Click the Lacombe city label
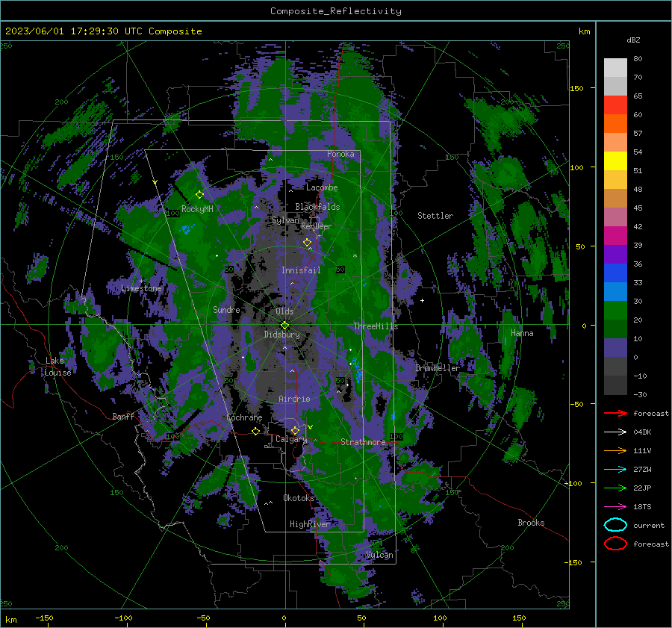This screenshot has width=672, height=628. point(322,187)
